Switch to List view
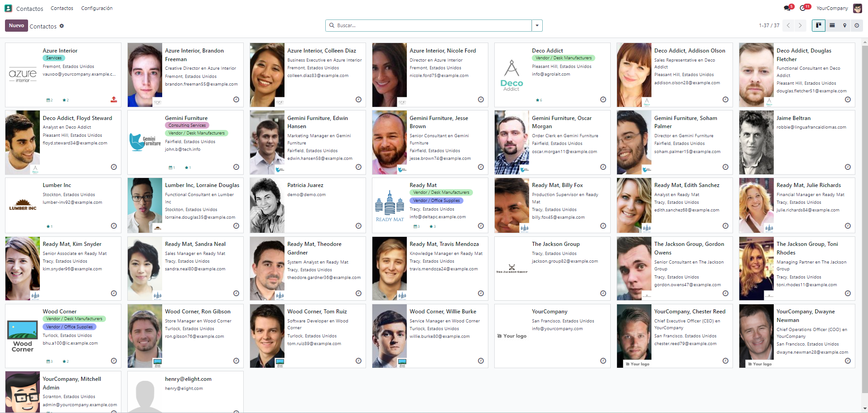 [x=832, y=25]
